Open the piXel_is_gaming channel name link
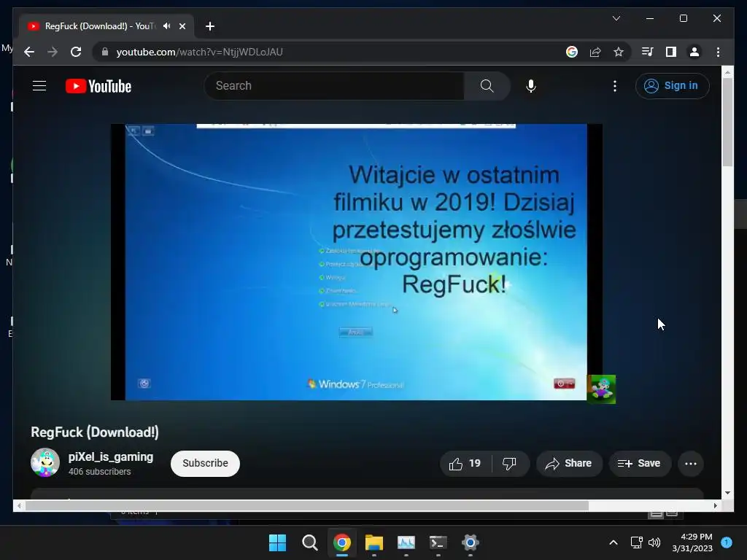 tap(111, 456)
